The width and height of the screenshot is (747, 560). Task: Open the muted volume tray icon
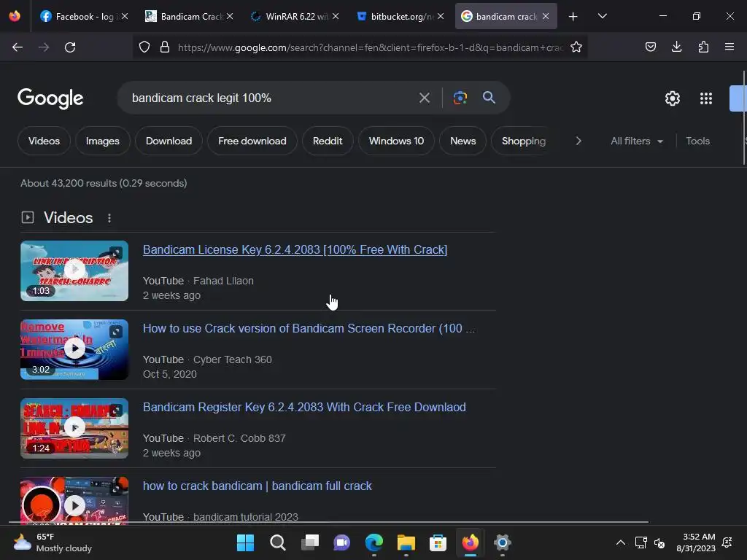[659, 542]
